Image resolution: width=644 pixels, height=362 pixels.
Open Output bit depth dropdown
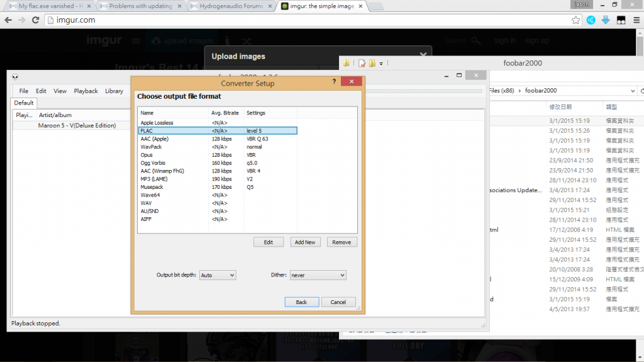pos(218,275)
